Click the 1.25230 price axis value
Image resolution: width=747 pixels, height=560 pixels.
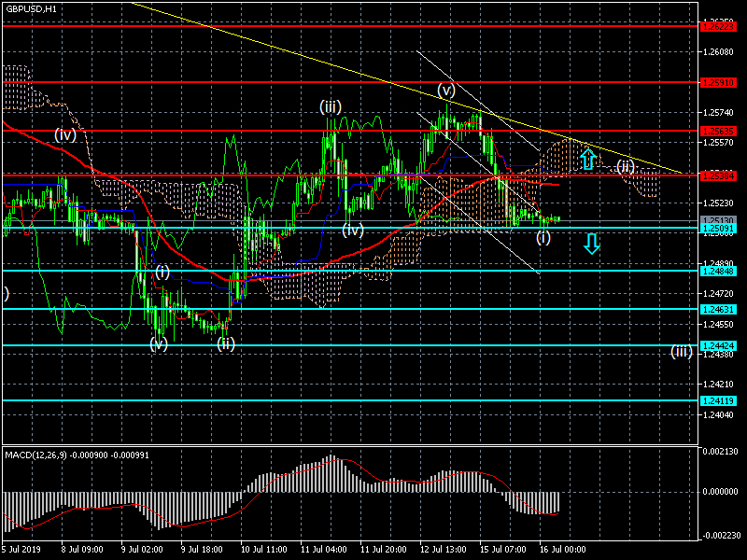tap(718, 203)
